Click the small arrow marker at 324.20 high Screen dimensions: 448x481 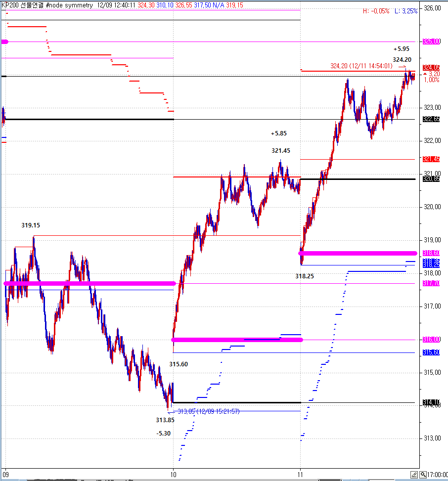403,66
